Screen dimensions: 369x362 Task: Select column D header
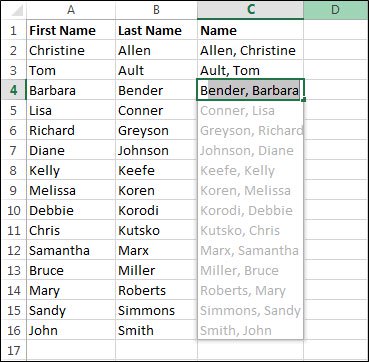[x=335, y=10]
